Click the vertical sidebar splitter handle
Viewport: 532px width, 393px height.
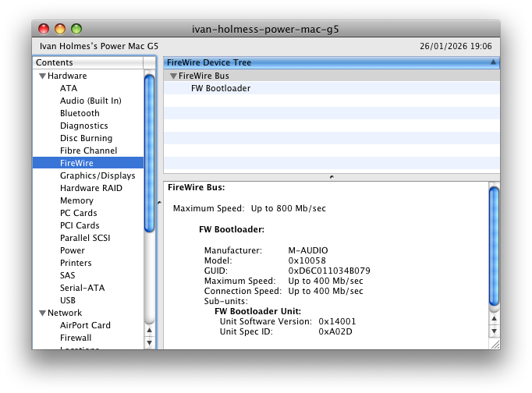coord(159,203)
